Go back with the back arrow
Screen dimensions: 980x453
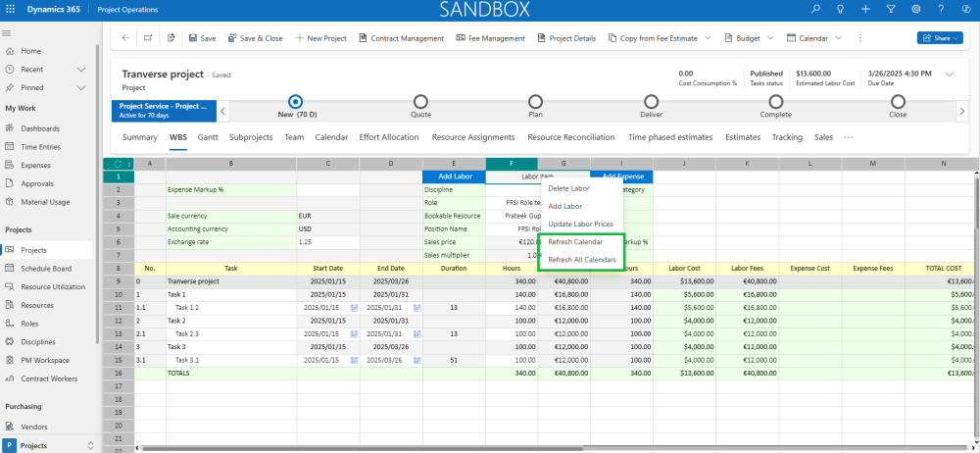tap(125, 38)
